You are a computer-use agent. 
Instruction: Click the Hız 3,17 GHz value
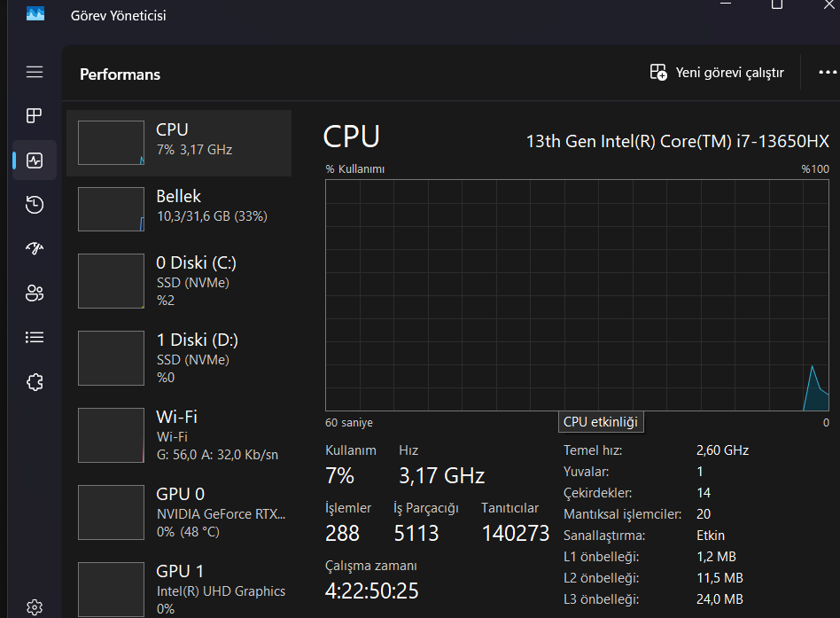tap(442, 476)
